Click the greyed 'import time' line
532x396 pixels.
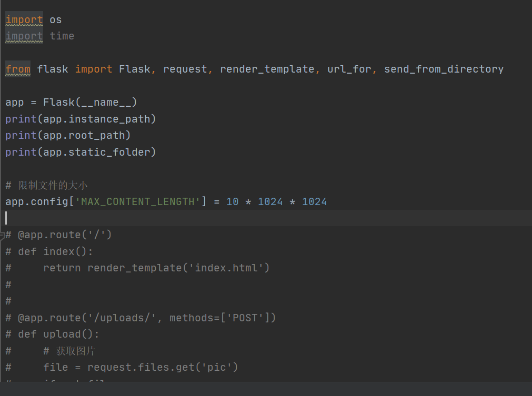(x=39, y=36)
